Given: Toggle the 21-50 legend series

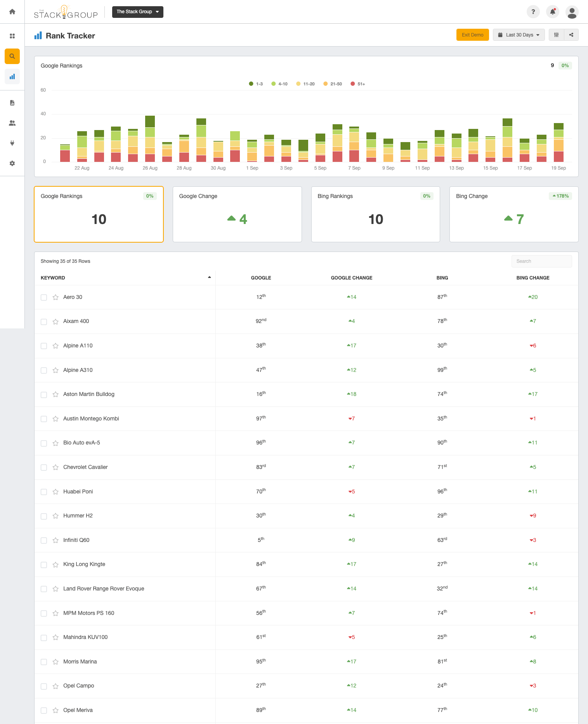Looking at the screenshot, I should pos(333,84).
